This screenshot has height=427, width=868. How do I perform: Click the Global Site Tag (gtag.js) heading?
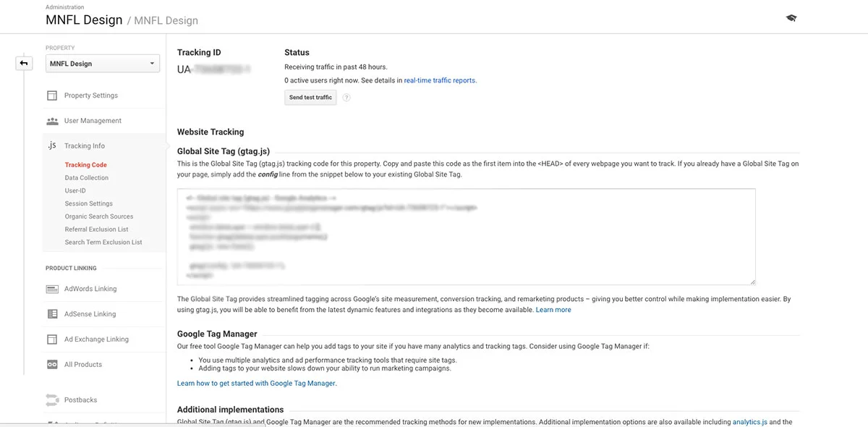pyautogui.click(x=224, y=151)
